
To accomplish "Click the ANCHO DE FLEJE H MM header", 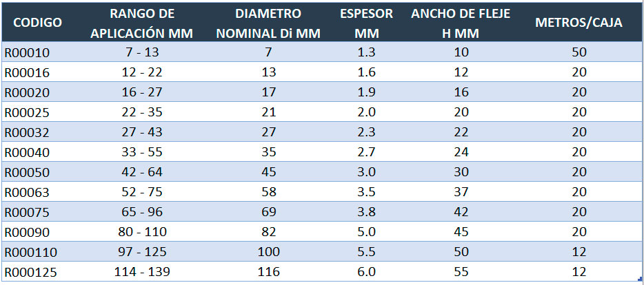I will coord(461,23).
